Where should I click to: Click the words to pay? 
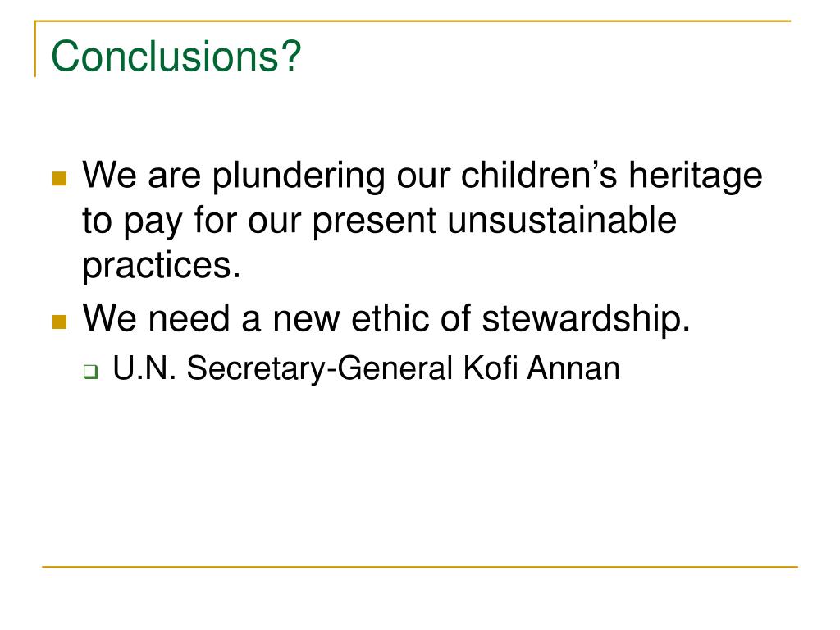pos(132,221)
